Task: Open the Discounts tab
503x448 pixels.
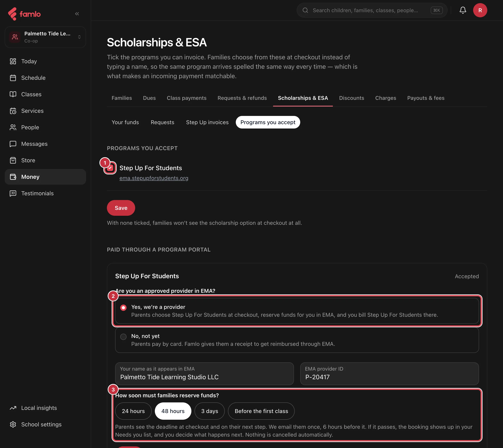Action: tap(351, 98)
